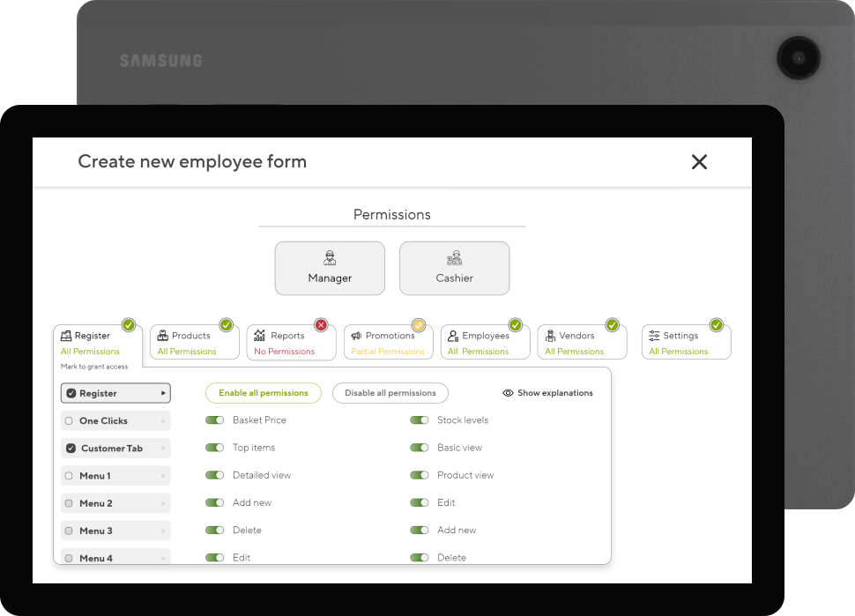855x616 pixels.
Task: Uncheck the Customer Tab checkbox
Action: click(x=71, y=448)
